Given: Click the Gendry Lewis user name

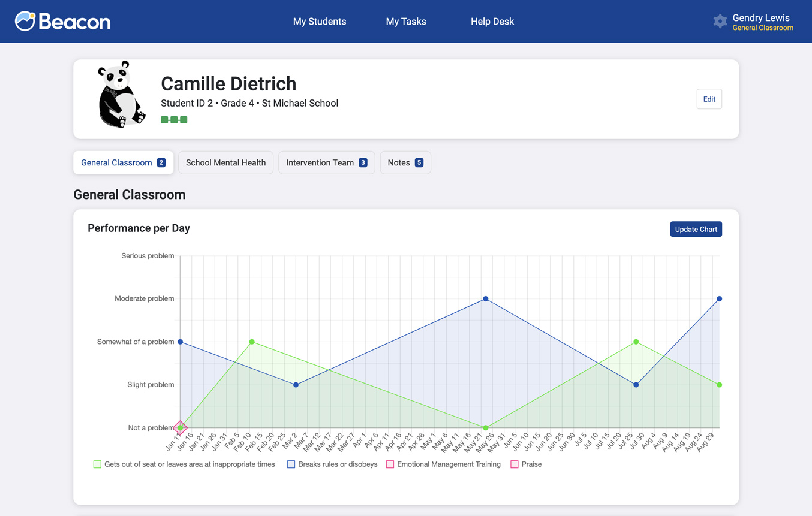Looking at the screenshot, I should 761,18.
